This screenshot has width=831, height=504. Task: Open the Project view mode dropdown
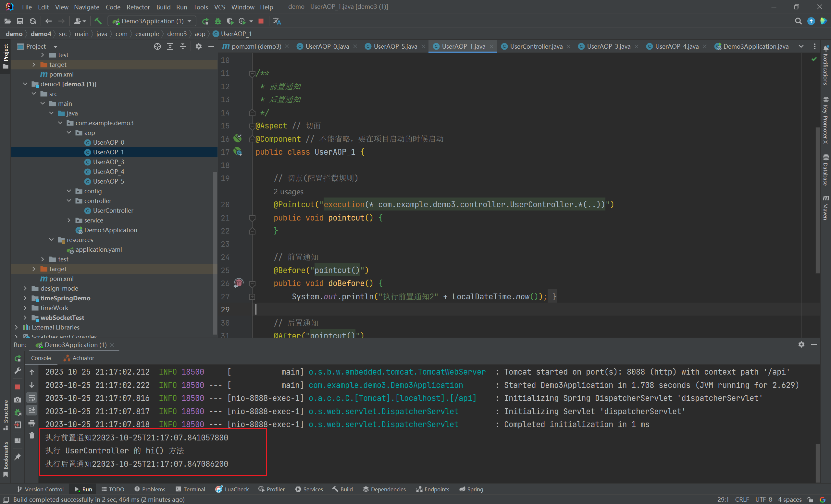coord(55,46)
